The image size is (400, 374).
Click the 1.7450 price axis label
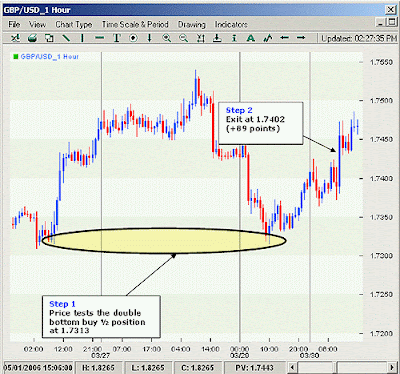[x=381, y=139]
